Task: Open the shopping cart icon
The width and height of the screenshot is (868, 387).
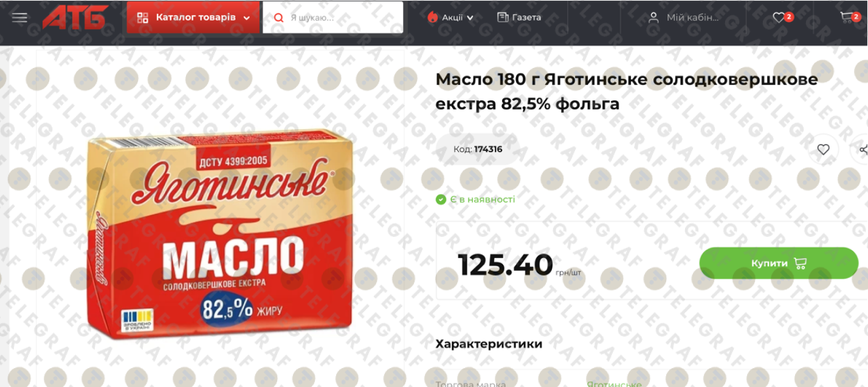Action: coord(846,18)
